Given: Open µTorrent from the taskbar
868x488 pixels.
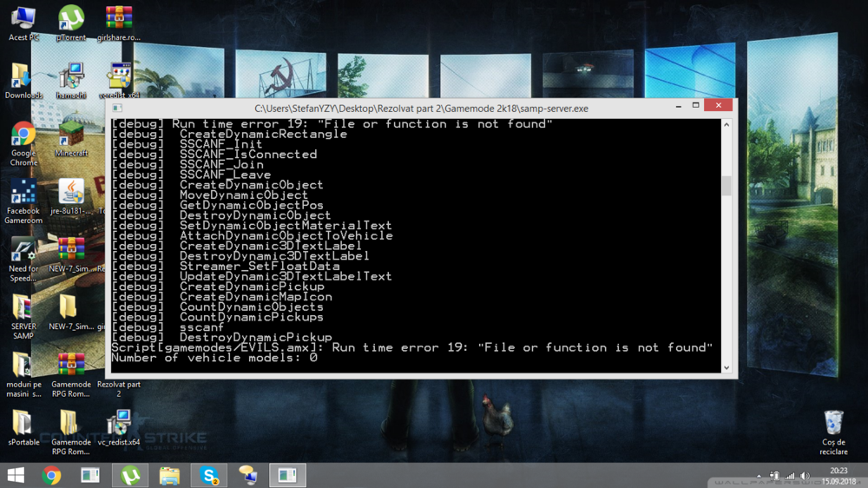Looking at the screenshot, I should 131,475.
